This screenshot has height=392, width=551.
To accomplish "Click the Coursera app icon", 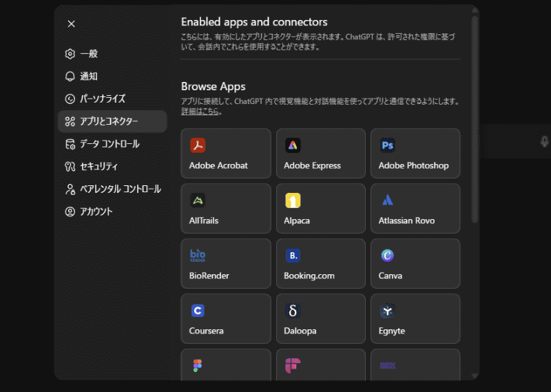I will (198, 311).
